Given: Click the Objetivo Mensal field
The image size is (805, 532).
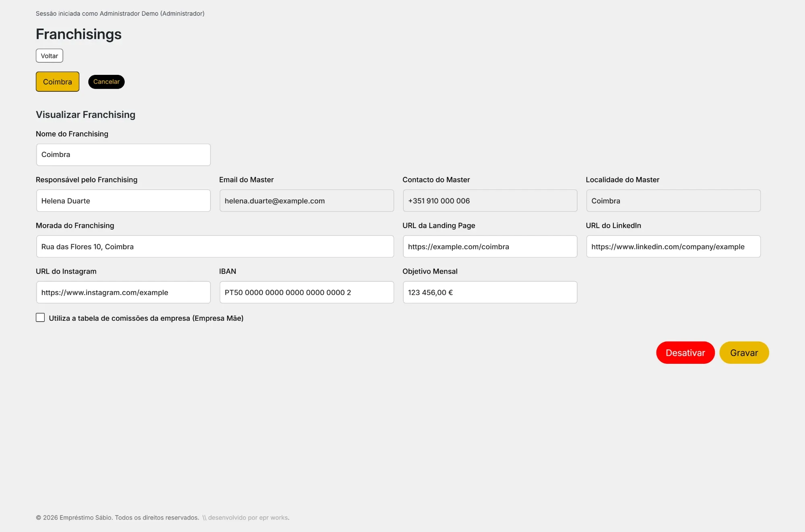Looking at the screenshot, I should 490,292.
